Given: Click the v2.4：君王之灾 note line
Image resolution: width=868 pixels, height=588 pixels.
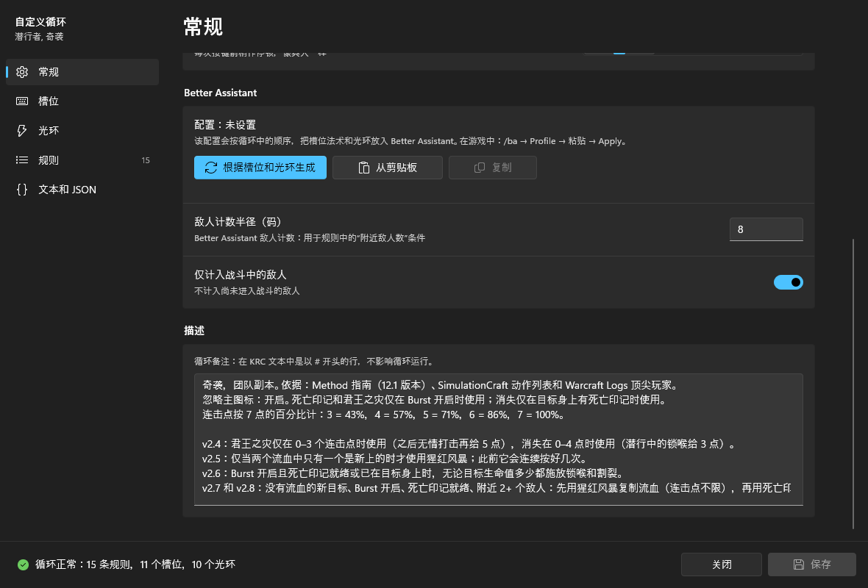Looking at the screenshot, I should [x=469, y=444].
